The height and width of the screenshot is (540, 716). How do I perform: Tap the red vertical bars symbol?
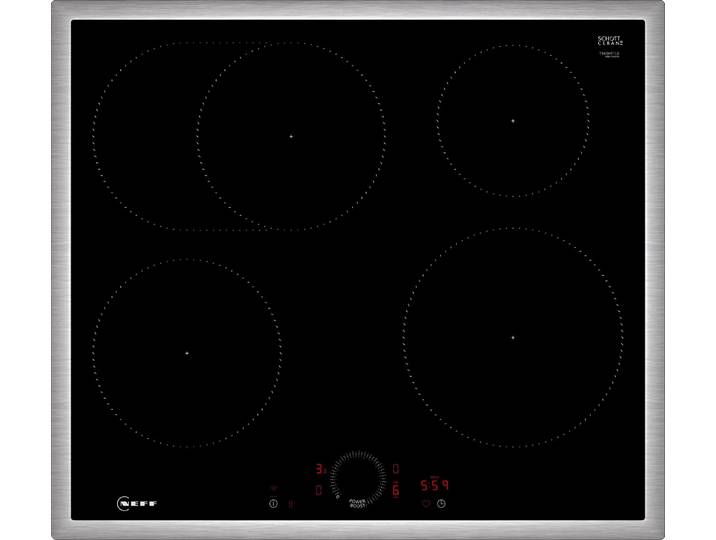[291, 504]
